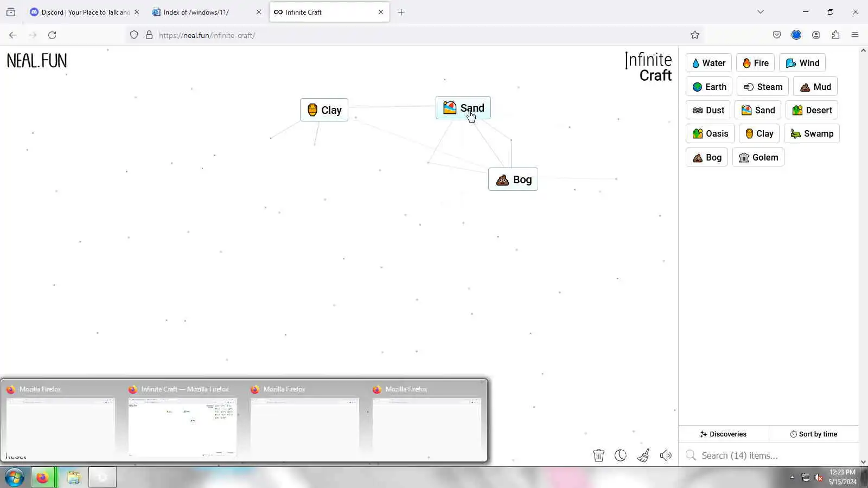
Task: Select the Earth element in sidebar
Action: 709,87
